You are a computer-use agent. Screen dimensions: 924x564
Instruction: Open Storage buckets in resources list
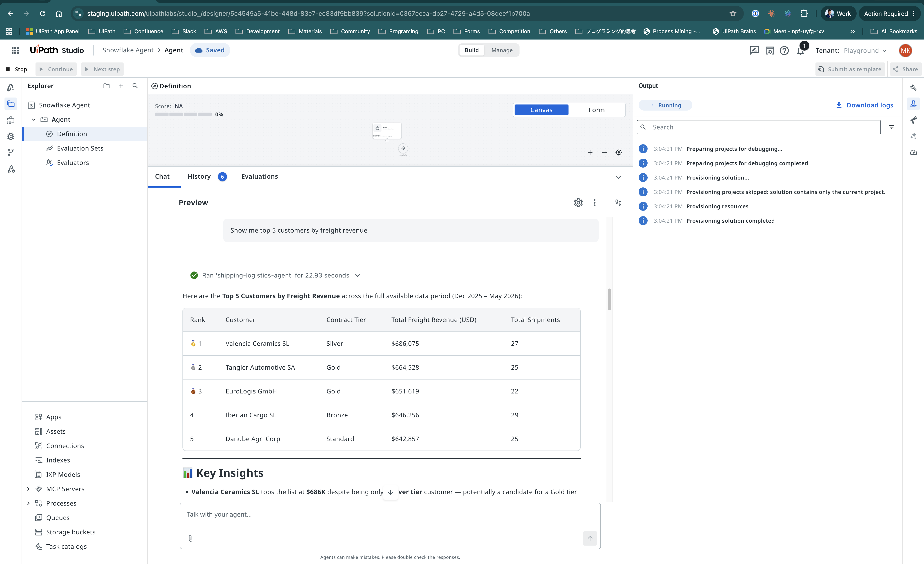click(71, 532)
